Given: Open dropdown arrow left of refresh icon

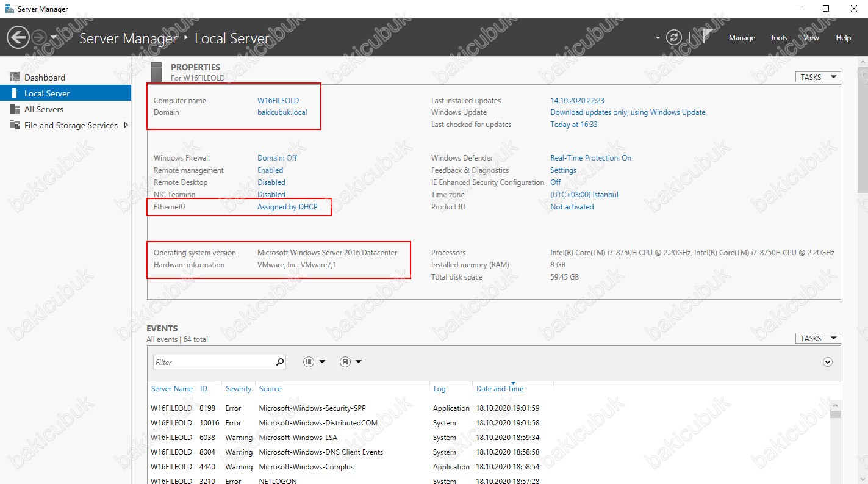Looking at the screenshot, I should 658,38.
